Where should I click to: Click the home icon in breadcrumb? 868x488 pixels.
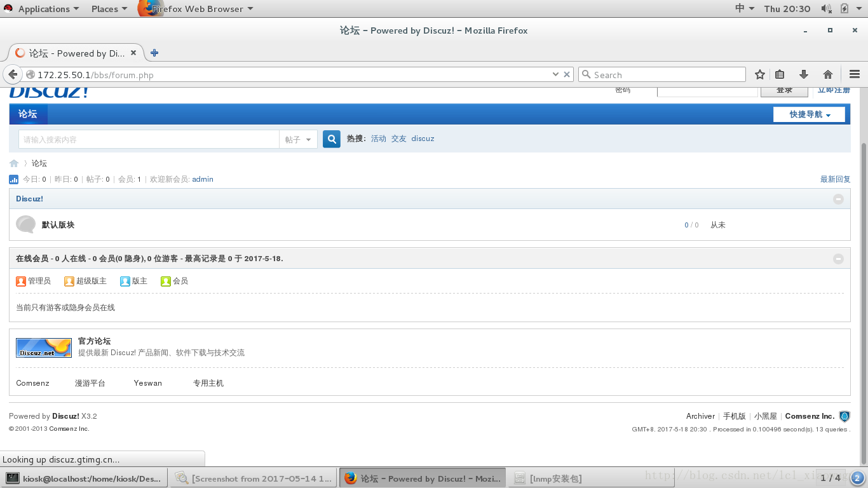click(x=14, y=163)
